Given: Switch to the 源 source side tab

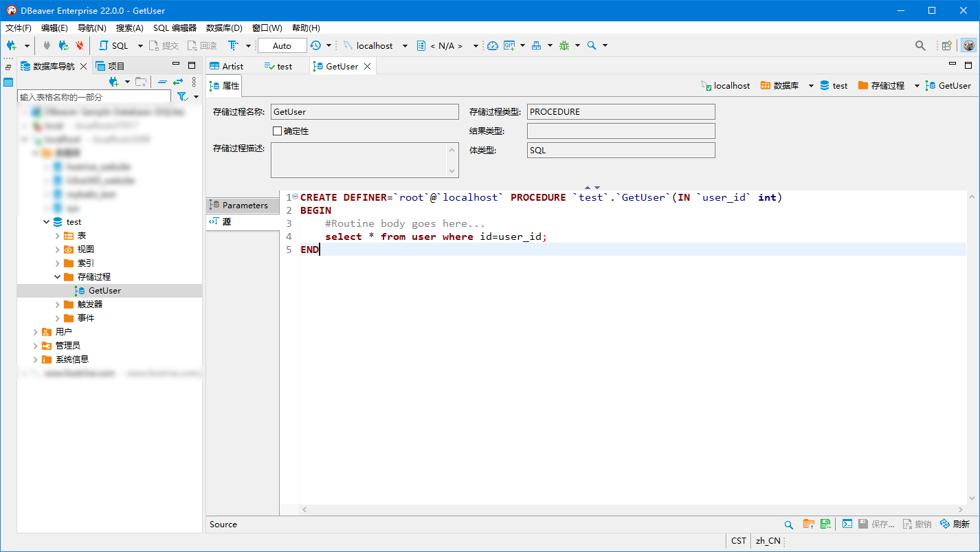Looking at the screenshot, I should (243, 221).
